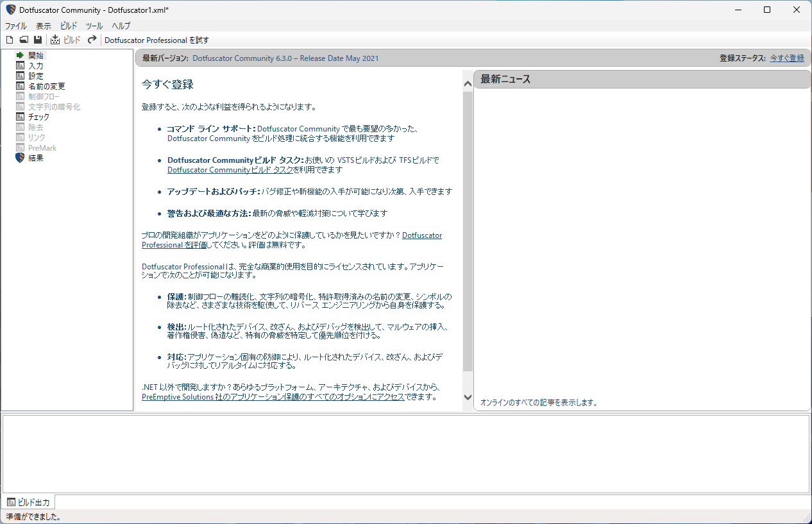Open the ビルド menu in menu bar
The image size is (812, 524).
tap(69, 26)
